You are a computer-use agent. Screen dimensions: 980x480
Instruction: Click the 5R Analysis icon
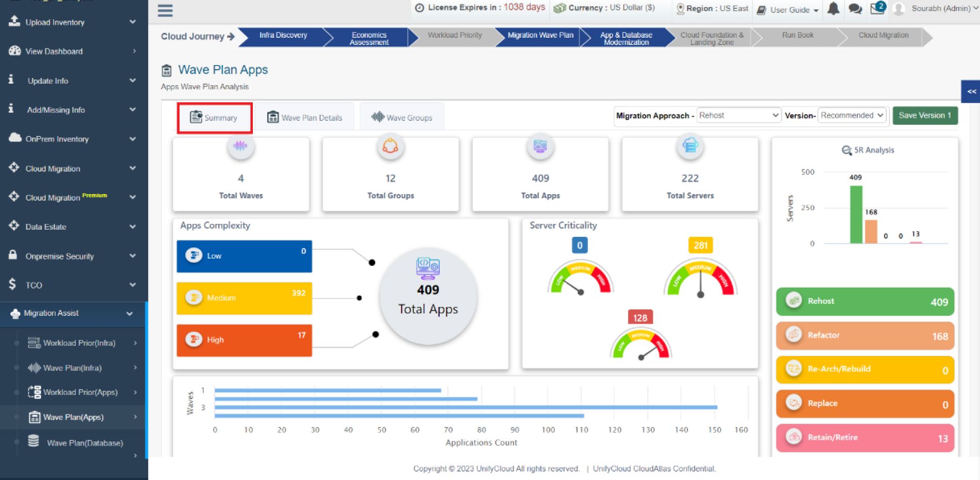click(x=847, y=150)
